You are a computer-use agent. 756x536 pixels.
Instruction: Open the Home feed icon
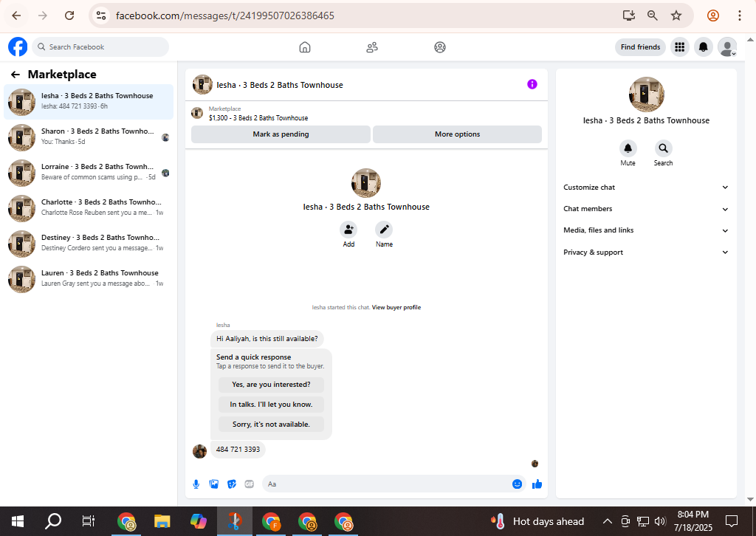point(305,47)
